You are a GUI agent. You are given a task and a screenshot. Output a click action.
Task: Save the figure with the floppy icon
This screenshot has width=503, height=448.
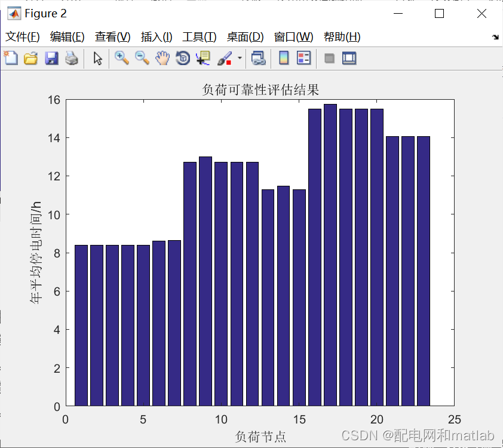pyautogui.click(x=51, y=59)
